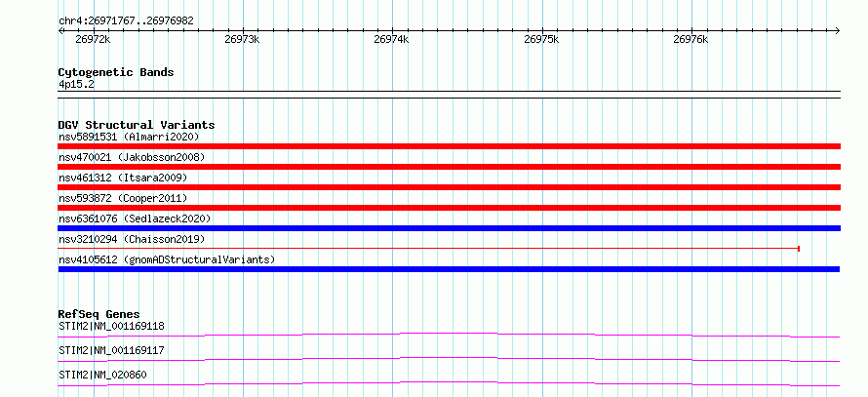This screenshot has height=397, width=868.
Task: Click the DGV Structural Variants track title
Action: click(x=137, y=125)
